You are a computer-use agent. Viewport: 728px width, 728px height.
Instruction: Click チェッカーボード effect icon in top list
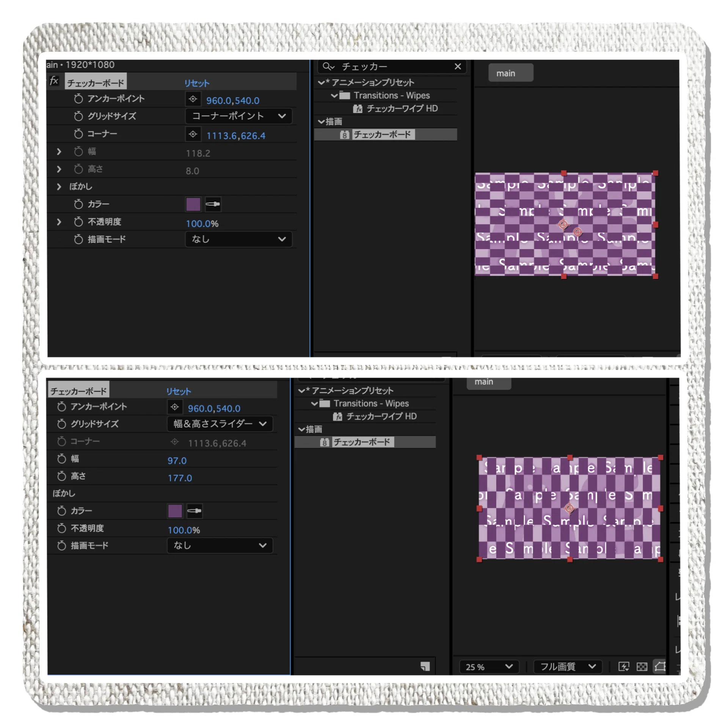tap(344, 134)
